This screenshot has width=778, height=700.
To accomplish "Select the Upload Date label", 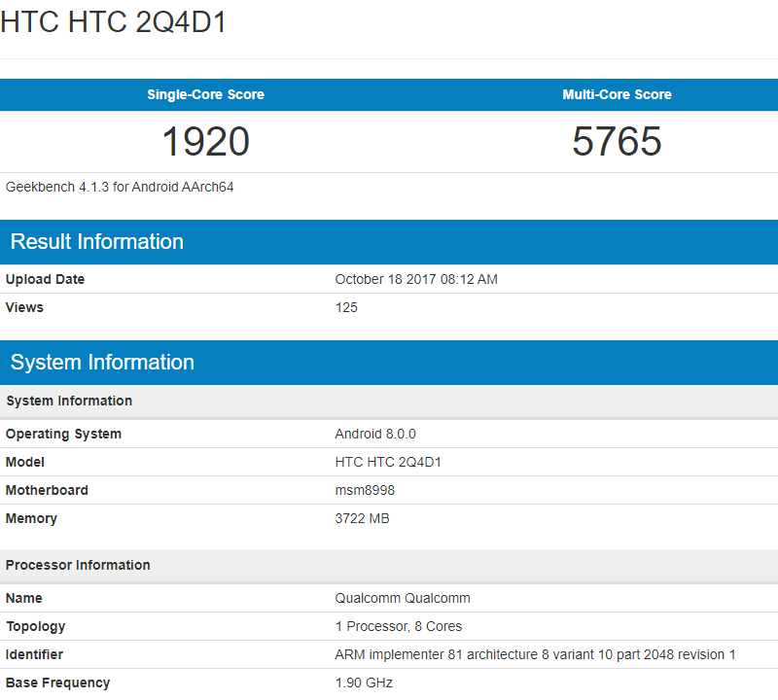I will pyautogui.click(x=45, y=279).
